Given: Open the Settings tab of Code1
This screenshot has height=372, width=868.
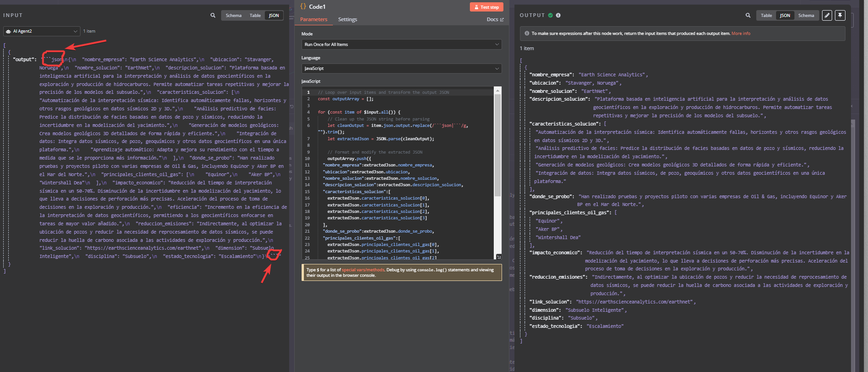Looking at the screenshot, I should 348,19.
